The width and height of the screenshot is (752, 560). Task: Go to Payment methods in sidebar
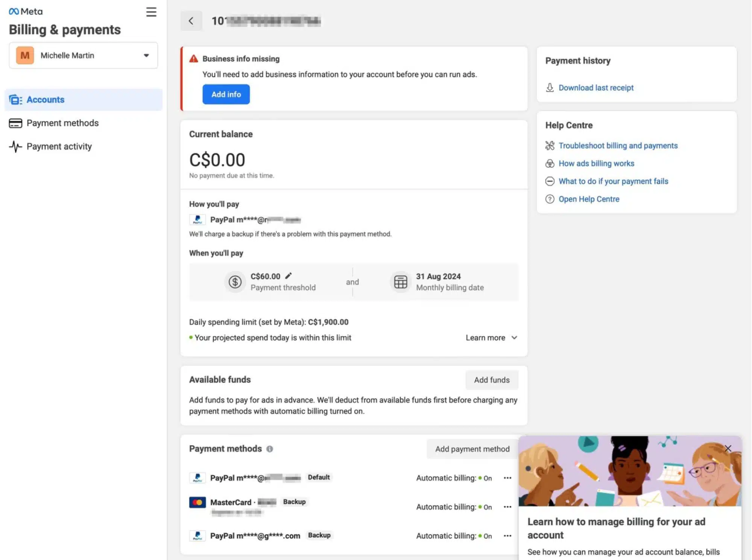click(62, 123)
